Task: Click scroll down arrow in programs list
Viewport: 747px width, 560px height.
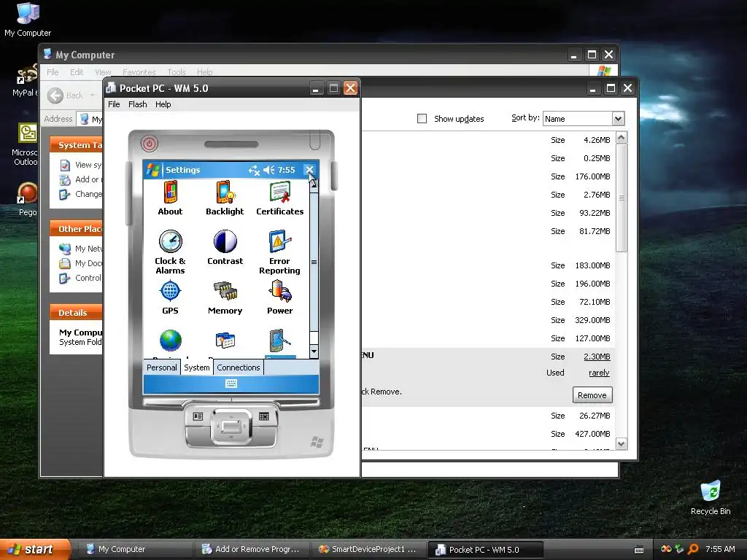Action: pos(622,444)
